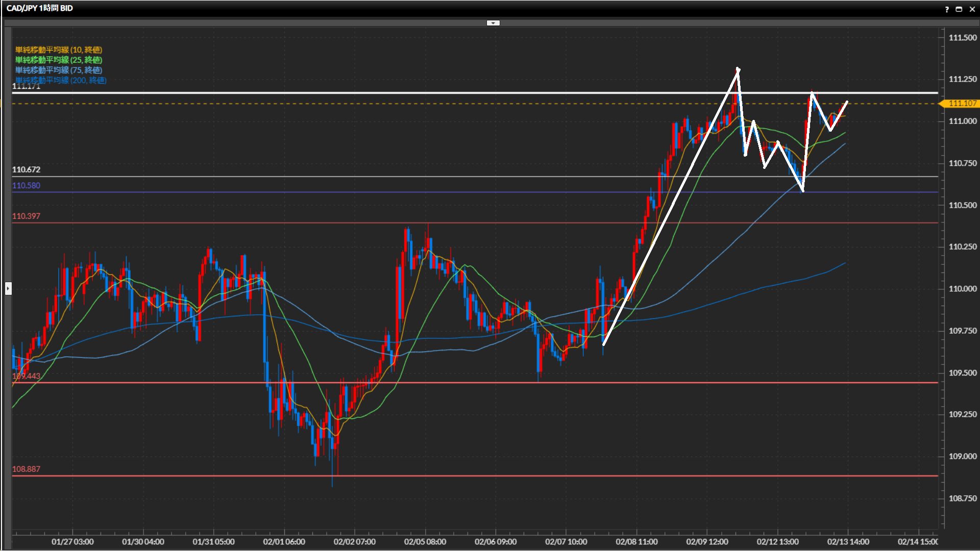Select the red 108.887 line label
The height and width of the screenshot is (551, 980).
26,469
